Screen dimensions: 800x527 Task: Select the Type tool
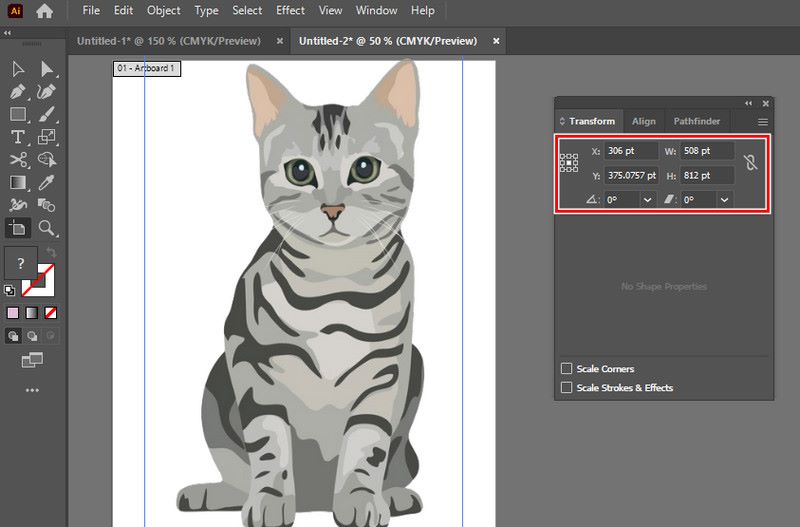click(18, 137)
